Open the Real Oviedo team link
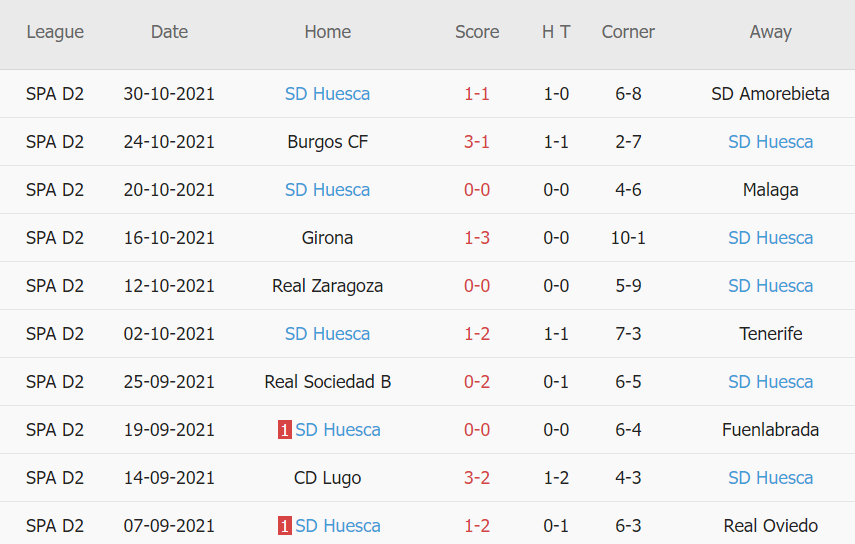Screen dimensions: 855x544 pos(770,526)
